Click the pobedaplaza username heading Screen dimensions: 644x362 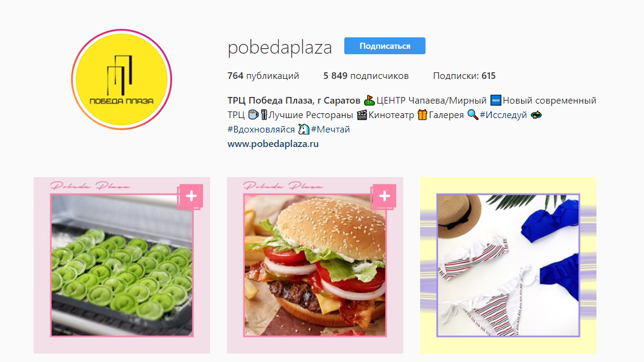[280, 48]
